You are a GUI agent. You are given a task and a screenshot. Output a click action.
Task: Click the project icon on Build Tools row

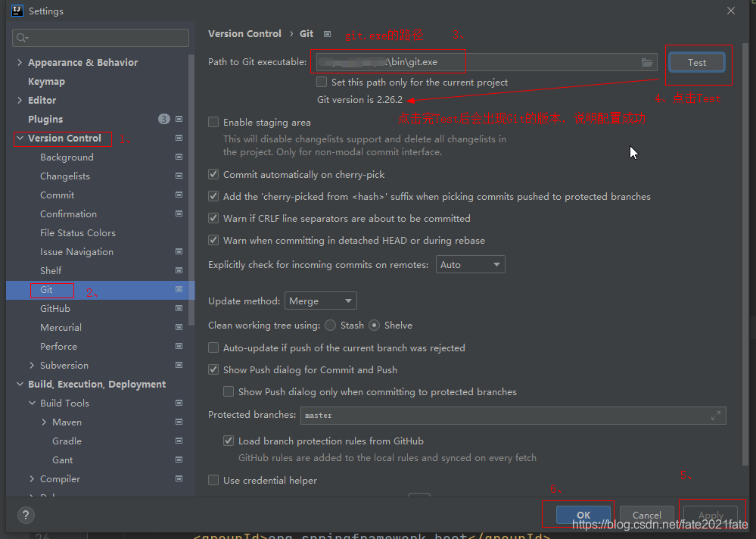[x=179, y=403]
